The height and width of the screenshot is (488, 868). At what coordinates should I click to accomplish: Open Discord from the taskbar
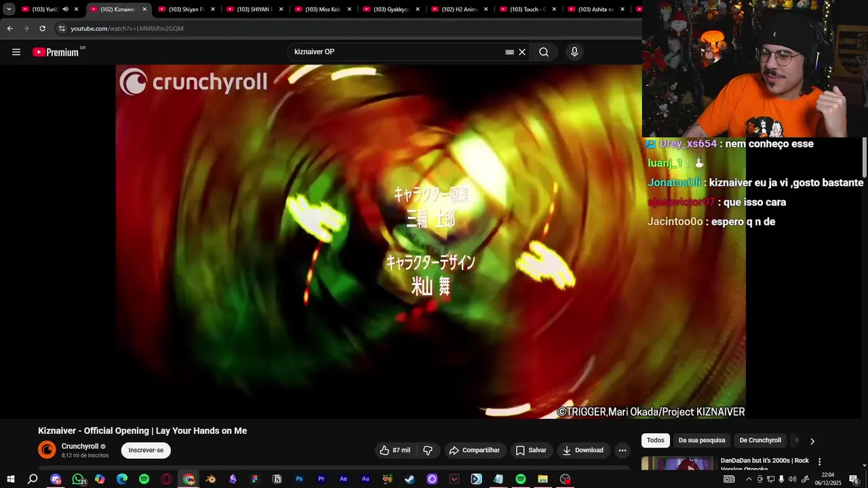click(56, 479)
